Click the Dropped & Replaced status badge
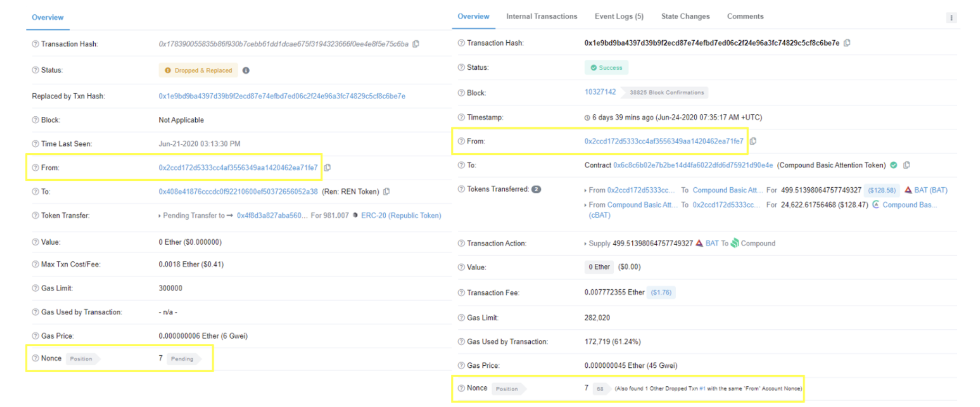This screenshot has height=407, width=980. point(198,70)
